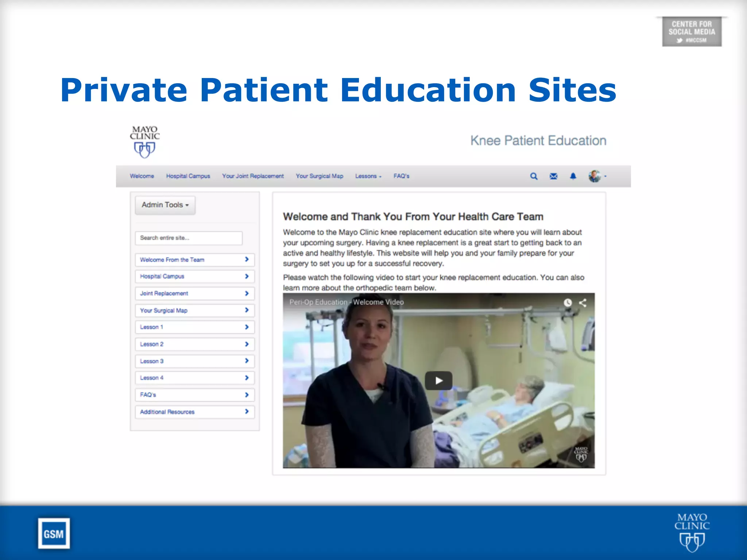Click chevron on sidebar Hospital Campus row
The height and width of the screenshot is (560, 747).
247,276
